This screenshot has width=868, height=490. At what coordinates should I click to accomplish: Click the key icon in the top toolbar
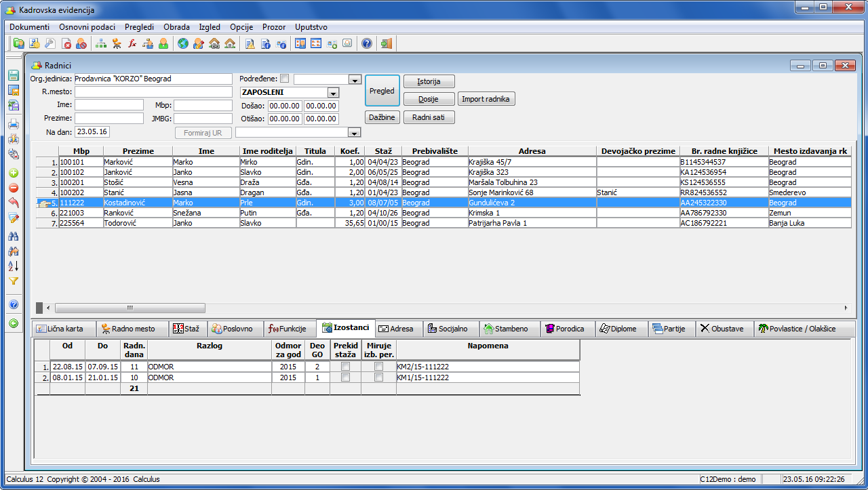coord(50,44)
